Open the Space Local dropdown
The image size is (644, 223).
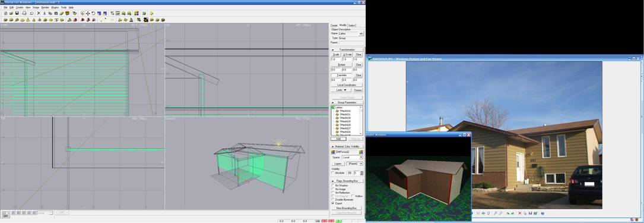352,157
